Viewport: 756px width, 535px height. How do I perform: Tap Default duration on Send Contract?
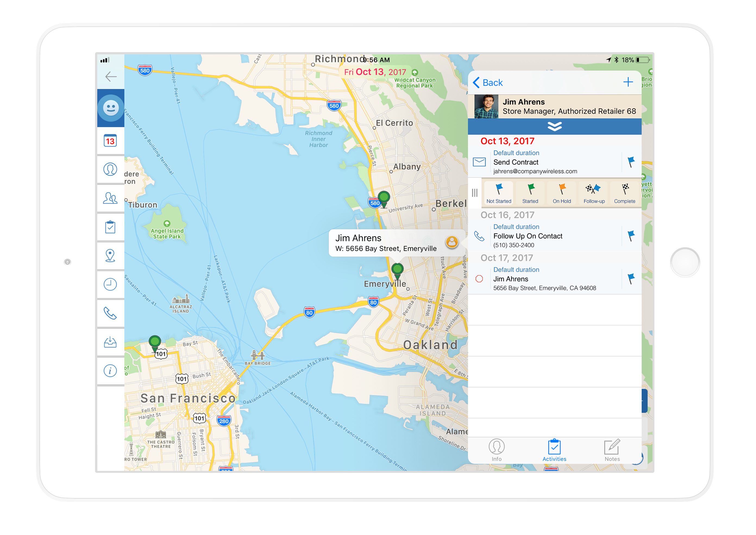pyautogui.click(x=516, y=153)
